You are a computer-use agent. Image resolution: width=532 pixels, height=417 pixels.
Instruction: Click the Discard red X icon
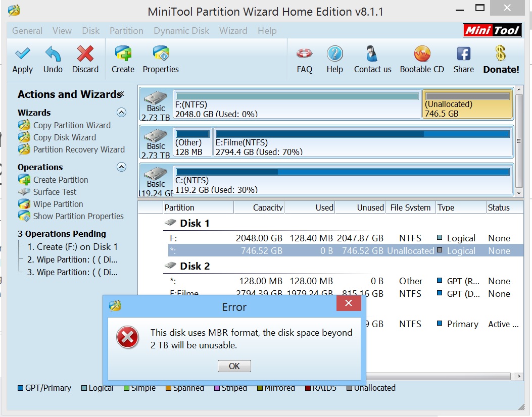[x=85, y=53]
